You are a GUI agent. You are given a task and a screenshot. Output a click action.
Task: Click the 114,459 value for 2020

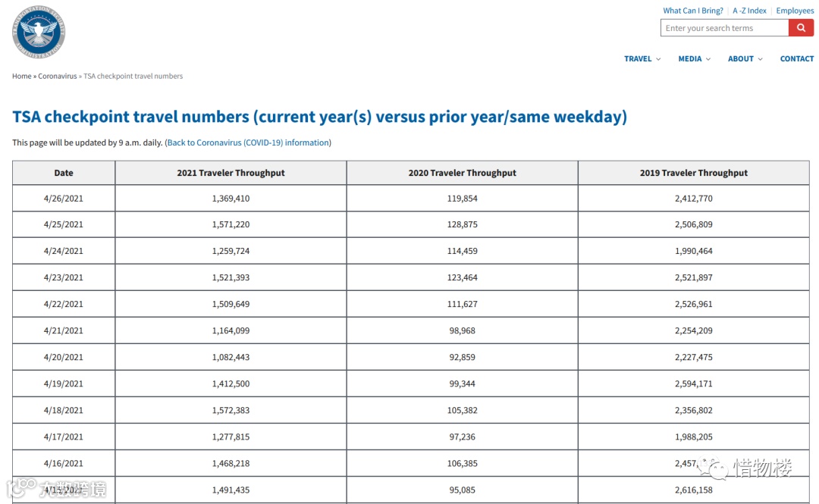pos(463,251)
